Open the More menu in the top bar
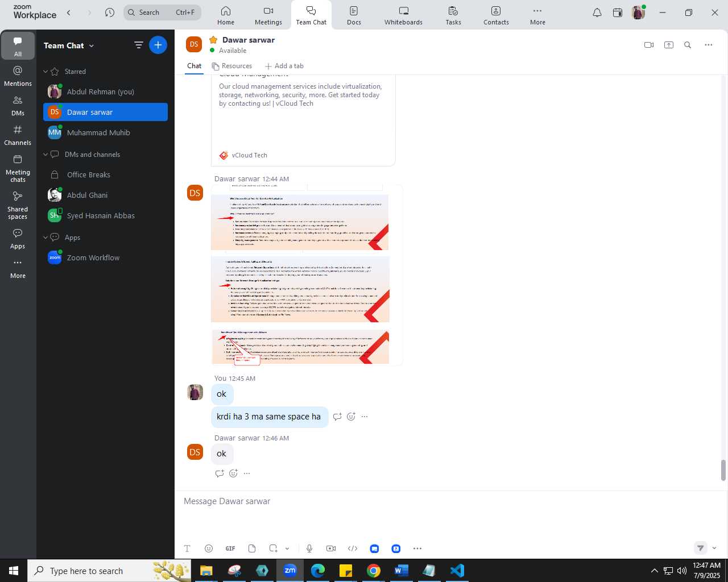Image resolution: width=728 pixels, height=582 pixels. pos(537,15)
